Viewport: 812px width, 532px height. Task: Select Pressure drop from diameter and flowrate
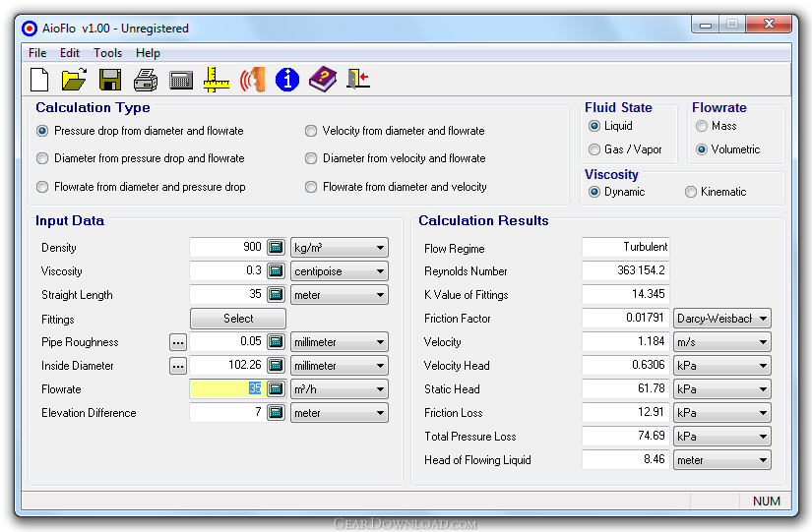[x=140, y=131]
